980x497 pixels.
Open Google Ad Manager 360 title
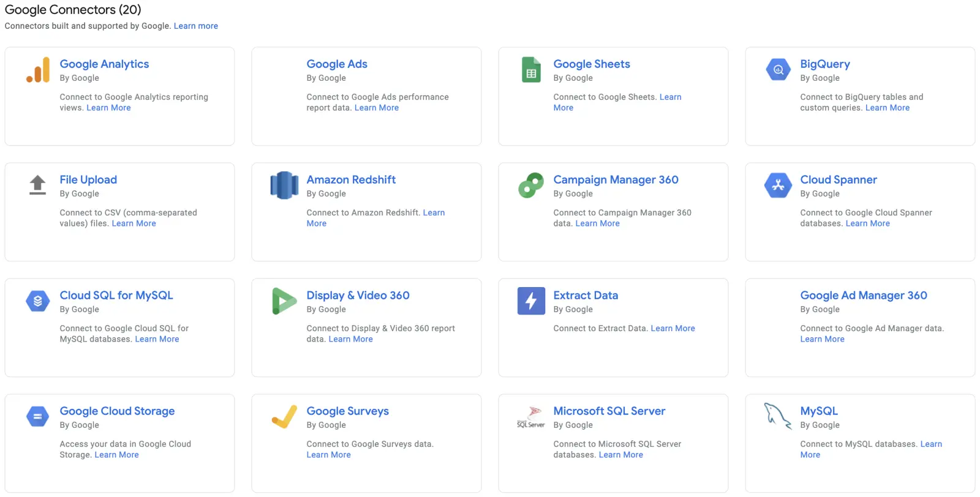tap(864, 296)
